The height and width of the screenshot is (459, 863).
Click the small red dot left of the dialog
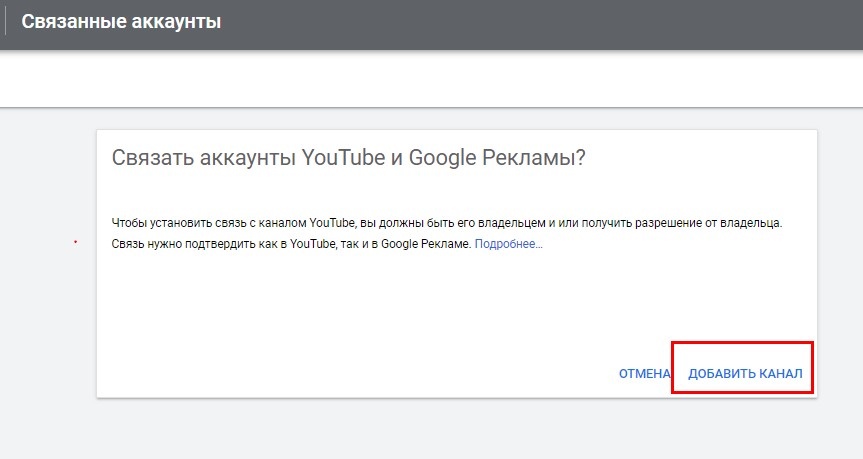coord(75,242)
